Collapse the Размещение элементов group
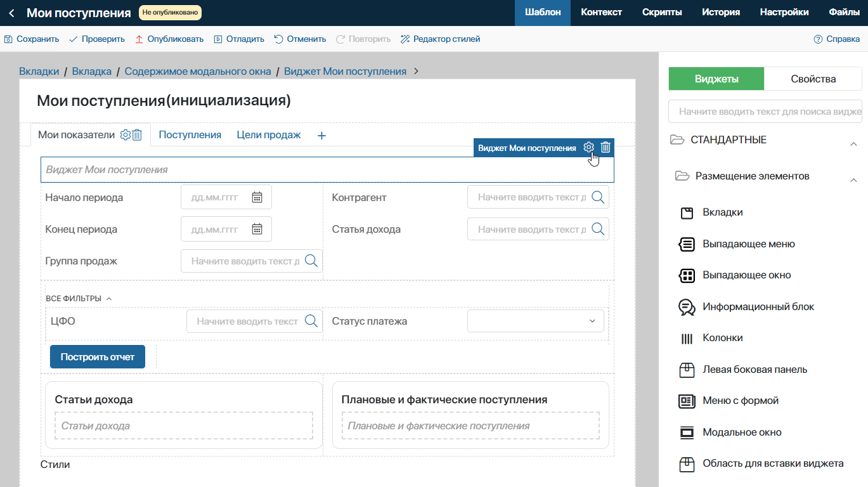The width and height of the screenshot is (868, 487). [853, 181]
